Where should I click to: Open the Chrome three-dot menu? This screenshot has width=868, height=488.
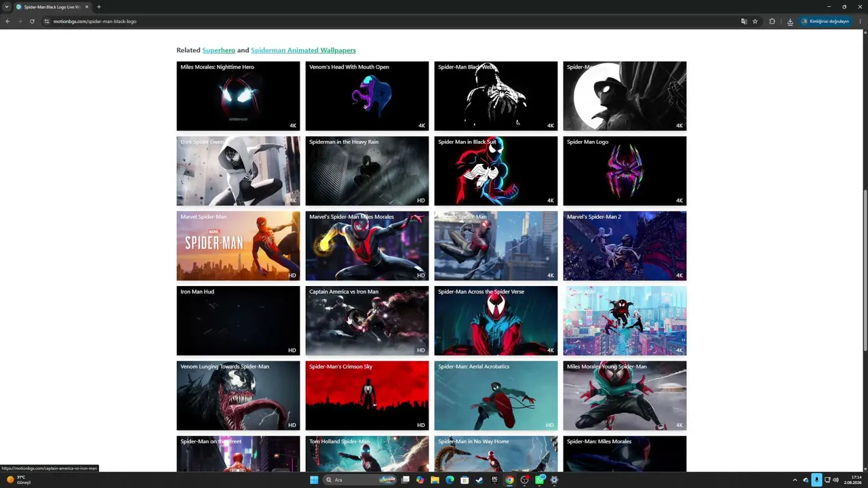(x=860, y=21)
